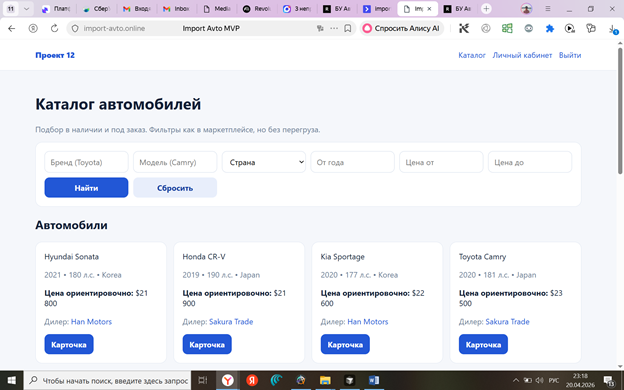Viewport: 624px width, 390px height.
Task: Click the page vertical scrollbar thumb
Action: click(620, 111)
